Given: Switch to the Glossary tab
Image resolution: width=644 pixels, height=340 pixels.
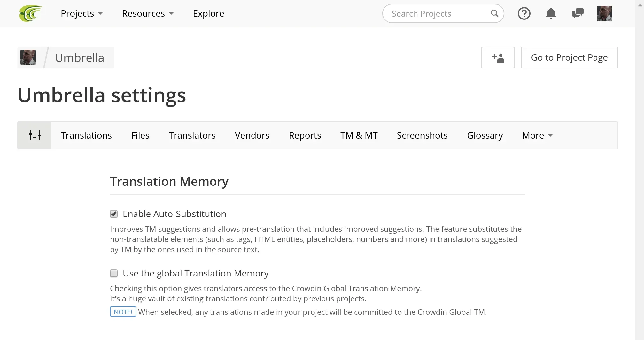Looking at the screenshot, I should [x=485, y=135].
